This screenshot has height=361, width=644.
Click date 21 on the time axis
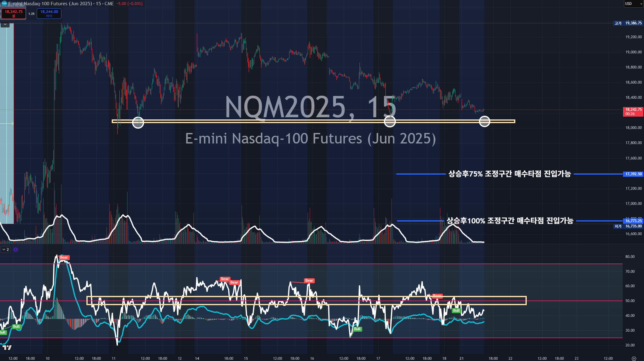462,358
